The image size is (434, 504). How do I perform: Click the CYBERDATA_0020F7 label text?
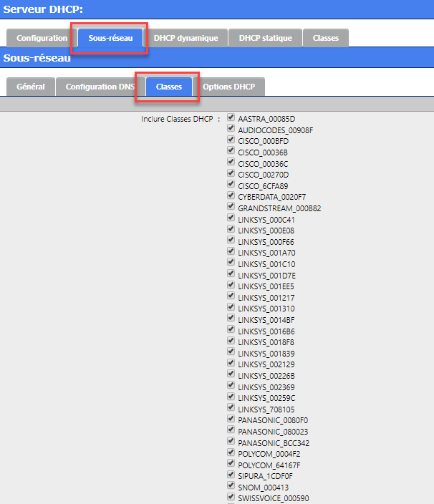coord(272,197)
